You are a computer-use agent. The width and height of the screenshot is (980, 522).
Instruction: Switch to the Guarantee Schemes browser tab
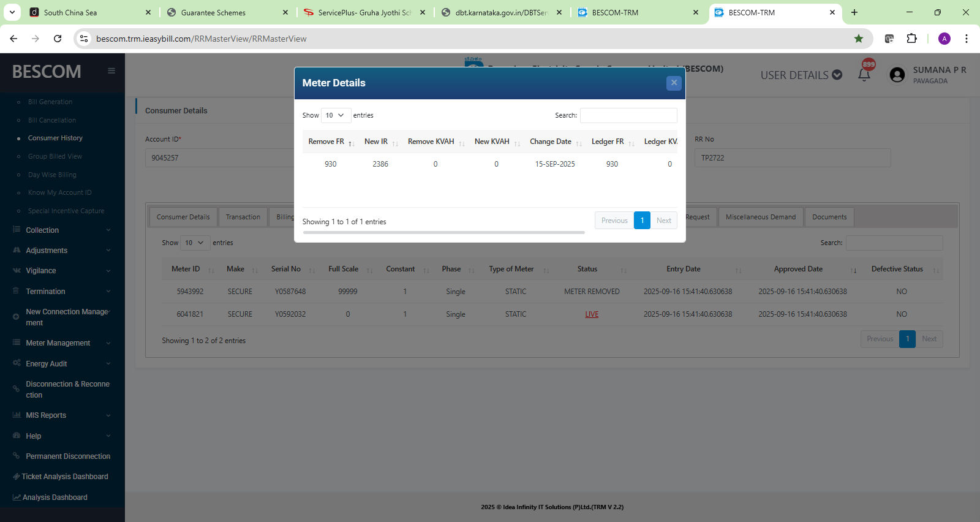click(227, 12)
